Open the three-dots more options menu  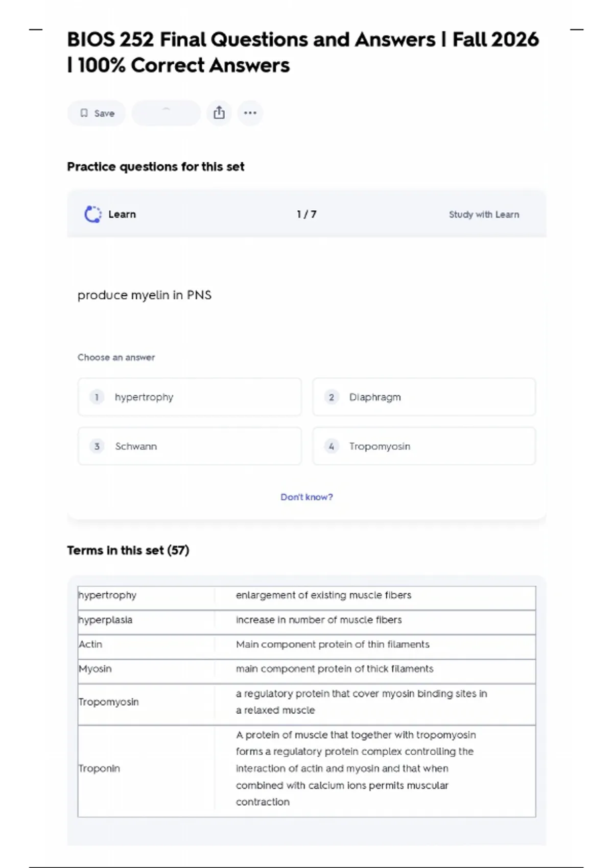click(x=250, y=113)
